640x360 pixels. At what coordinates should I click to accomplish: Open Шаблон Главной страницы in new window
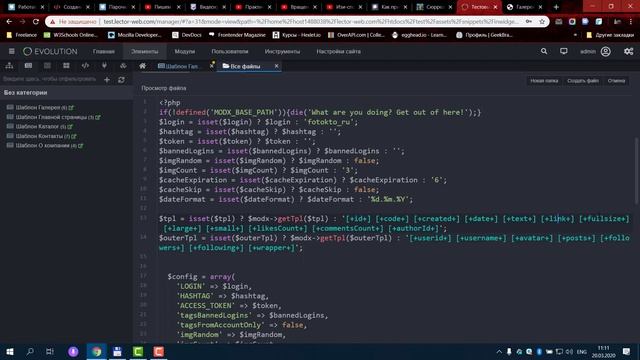coord(98,117)
